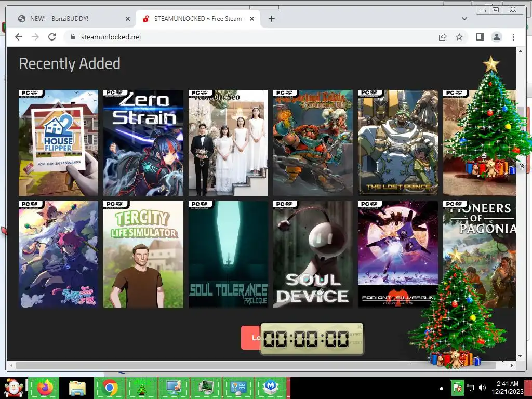Image resolution: width=532 pixels, height=399 pixels.
Task: Open the wedding photo game cover
Action: click(x=228, y=143)
